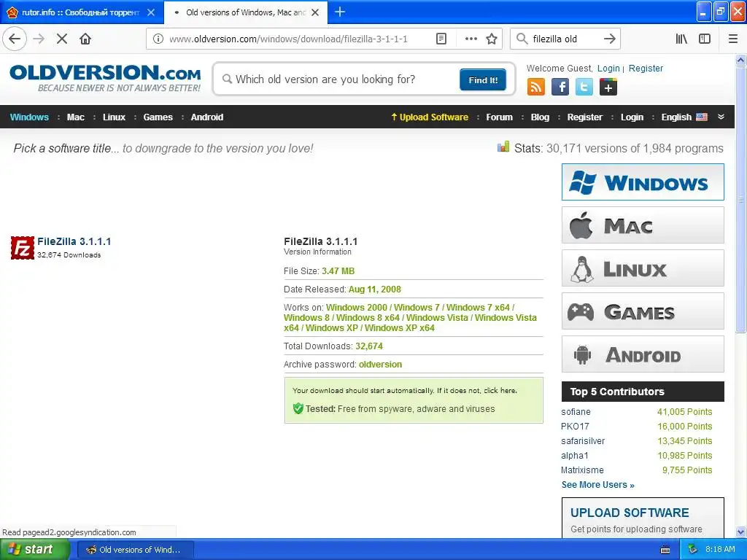
Task: Open the FileZilla 3.1.1.1 title link
Action: [x=74, y=241]
